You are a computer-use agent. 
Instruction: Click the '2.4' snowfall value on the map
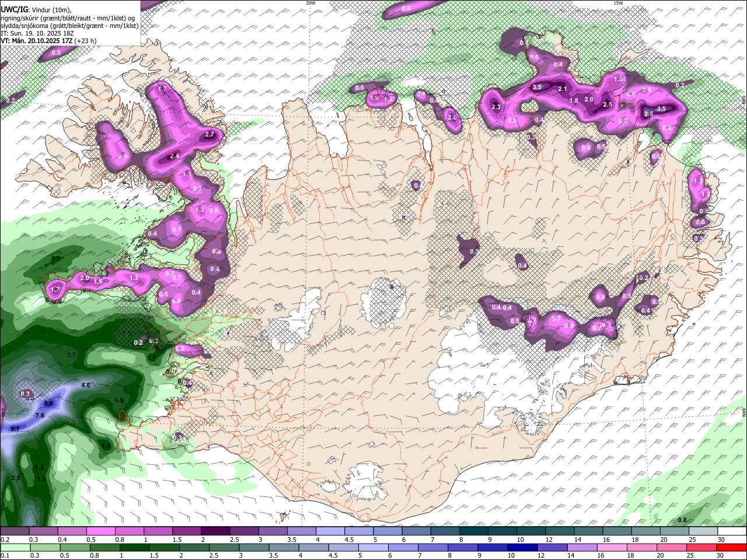[x=174, y=156]
